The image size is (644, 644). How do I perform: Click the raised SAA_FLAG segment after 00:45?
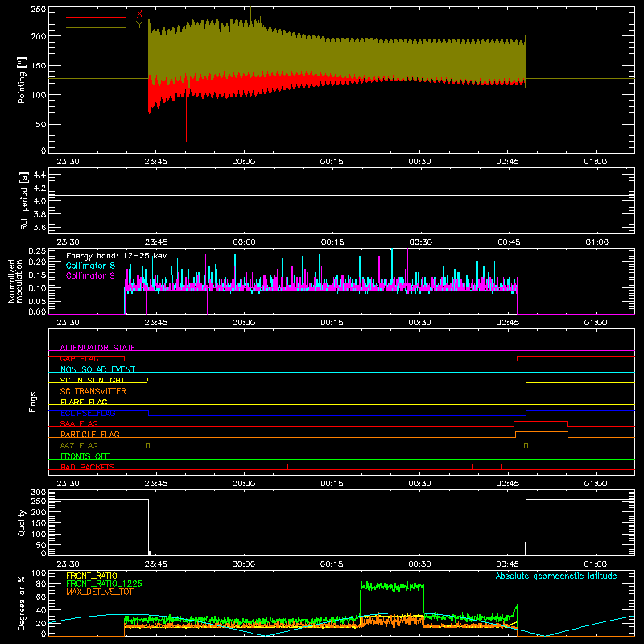point(540,421)
